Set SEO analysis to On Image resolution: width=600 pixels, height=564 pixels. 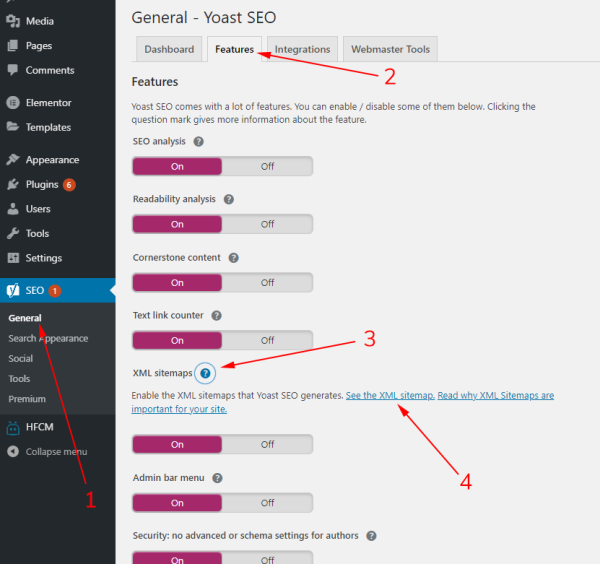tap(177, 166)
